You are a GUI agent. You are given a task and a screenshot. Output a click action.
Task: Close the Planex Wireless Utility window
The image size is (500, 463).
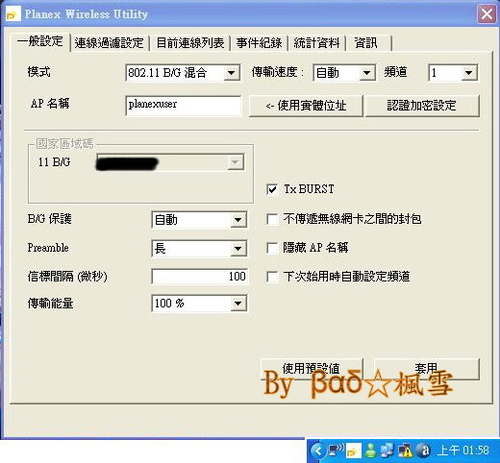tap(487, 14)
